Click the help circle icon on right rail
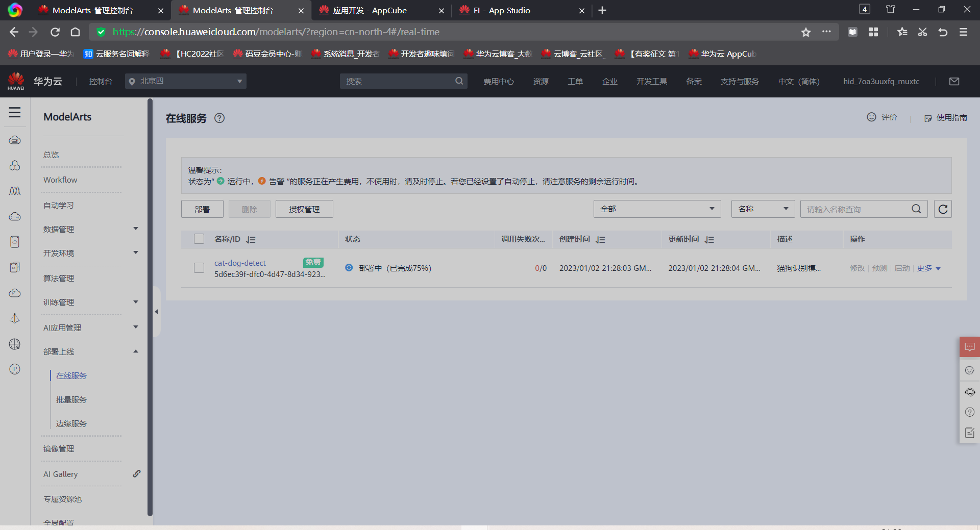The width and height of the screenshot is (980, 530). [x=970, y=412]
